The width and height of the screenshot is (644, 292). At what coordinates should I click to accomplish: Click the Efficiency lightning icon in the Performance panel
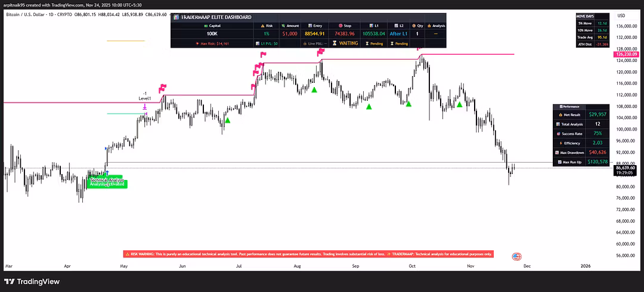coord(561,143)
